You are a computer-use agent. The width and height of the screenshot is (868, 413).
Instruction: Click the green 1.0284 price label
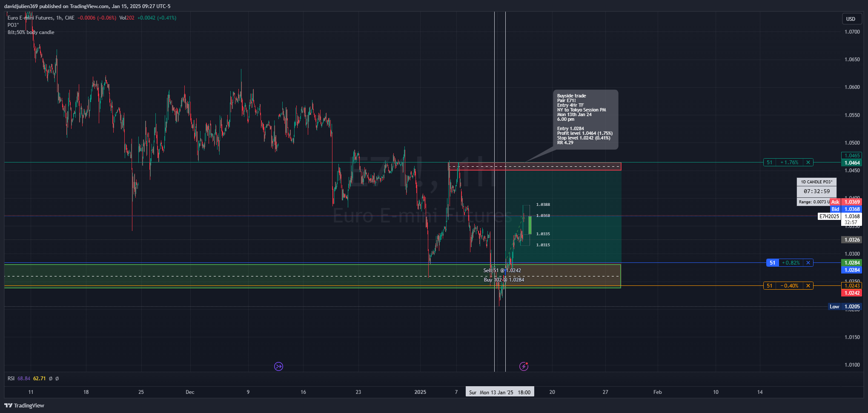(x=852, y=263)
